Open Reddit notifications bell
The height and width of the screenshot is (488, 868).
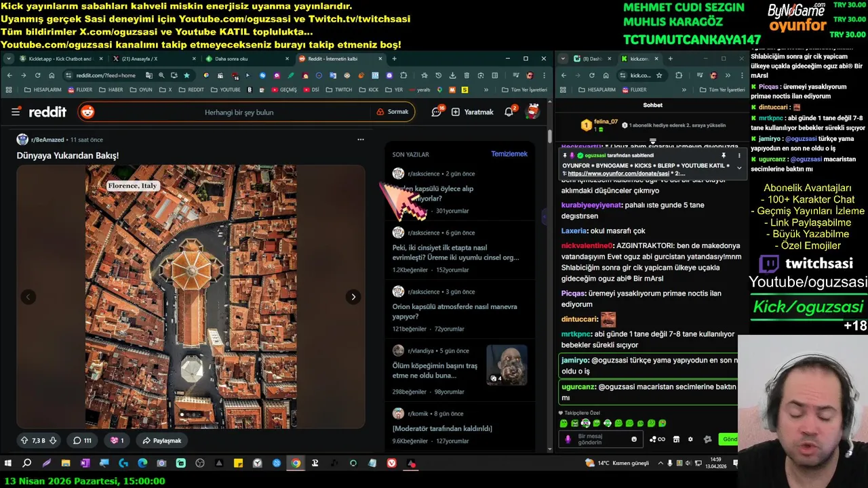(x=509, y=112)
